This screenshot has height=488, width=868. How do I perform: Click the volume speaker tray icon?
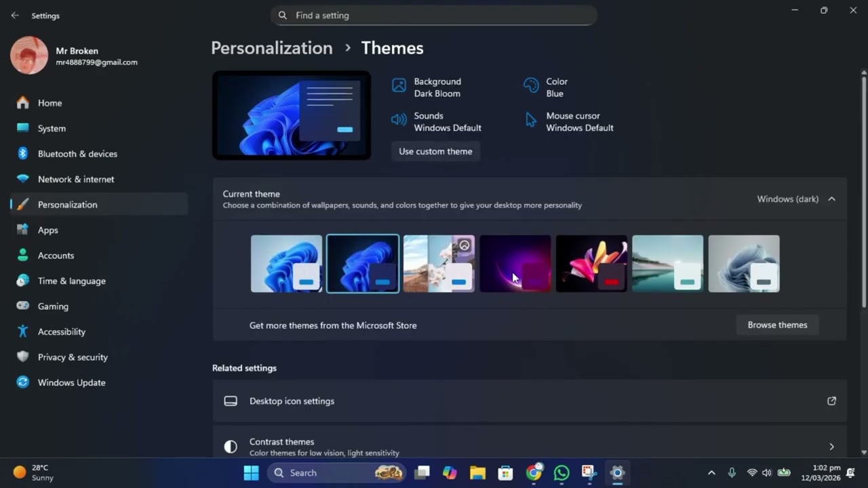[x=767, y=472]
